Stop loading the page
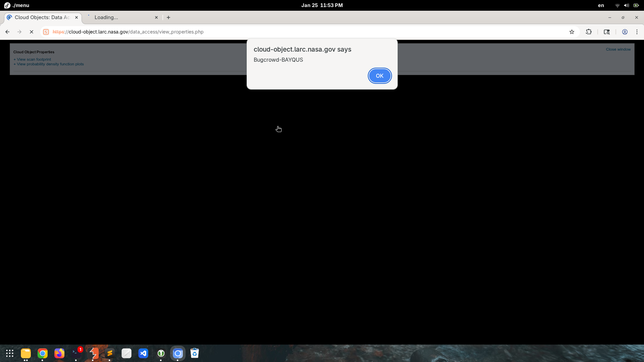Screen dimensions: 644x362 pos(32,32)
